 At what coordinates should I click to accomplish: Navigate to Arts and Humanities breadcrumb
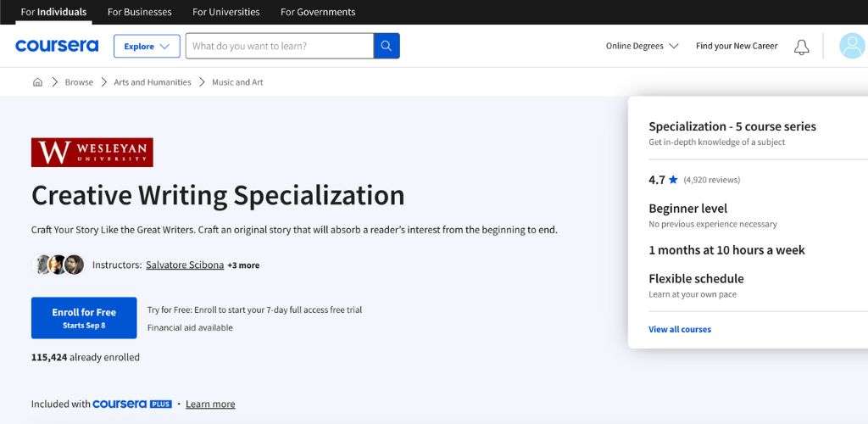pos(153,82)
